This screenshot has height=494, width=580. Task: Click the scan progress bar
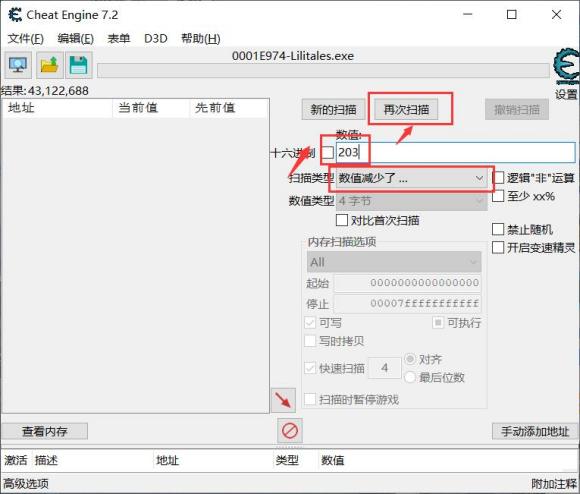pos(323,71)
